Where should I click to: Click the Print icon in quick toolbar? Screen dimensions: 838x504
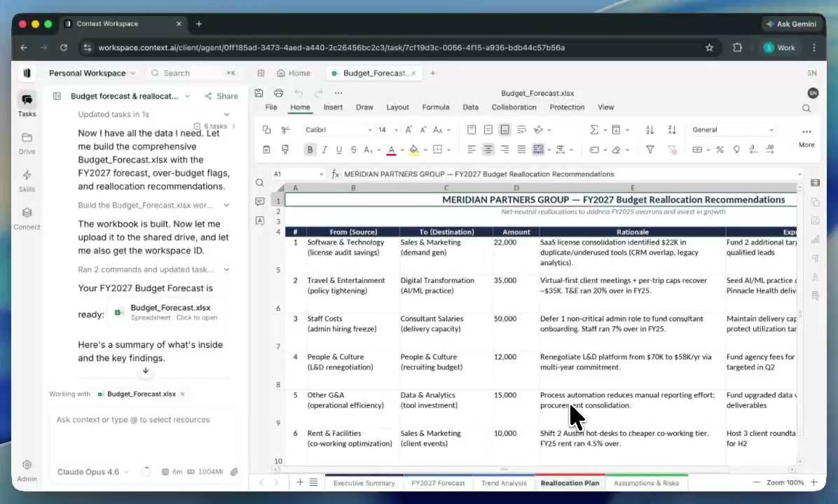click(x=278, y=93)
